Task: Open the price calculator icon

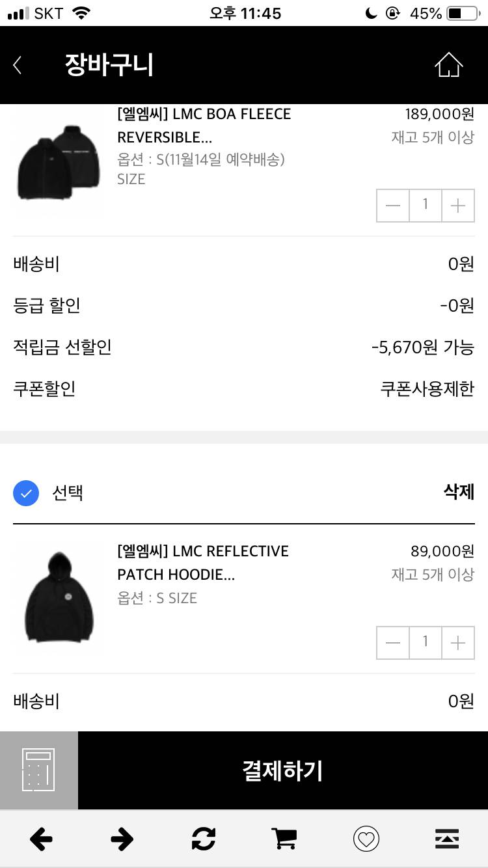Action: point(38,770)
